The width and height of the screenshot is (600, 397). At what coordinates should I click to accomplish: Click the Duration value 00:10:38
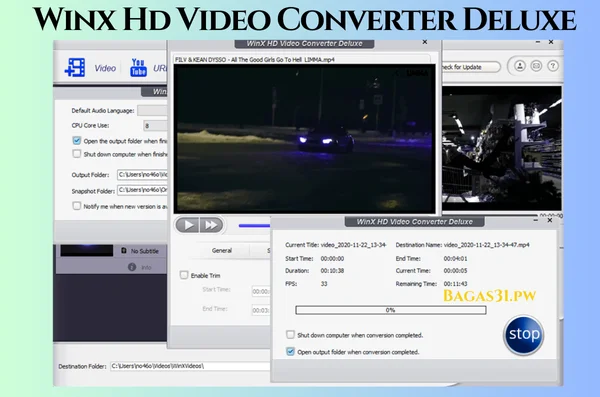[332, 270]
